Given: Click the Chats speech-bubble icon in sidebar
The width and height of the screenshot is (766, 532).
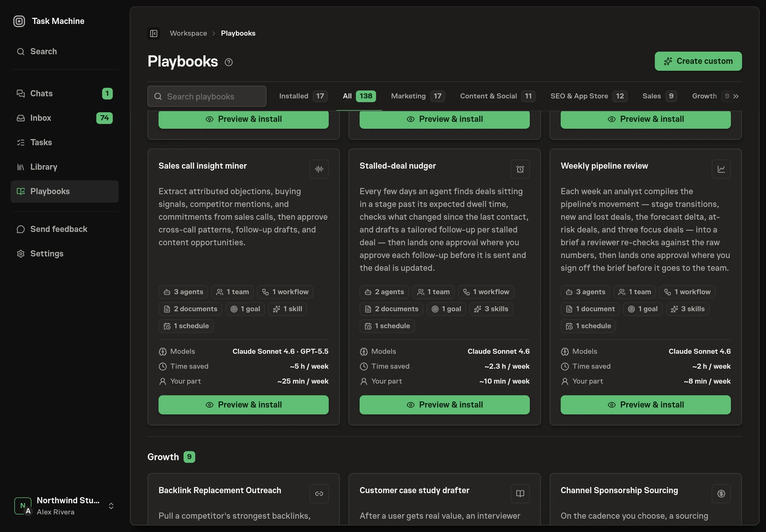Looking at the screenshot, I should pos(21,94).
